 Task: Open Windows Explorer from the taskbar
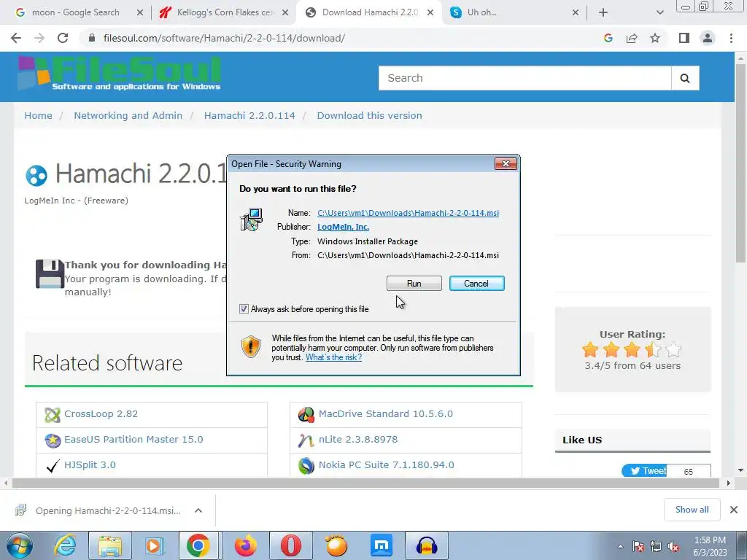[110, 545]
